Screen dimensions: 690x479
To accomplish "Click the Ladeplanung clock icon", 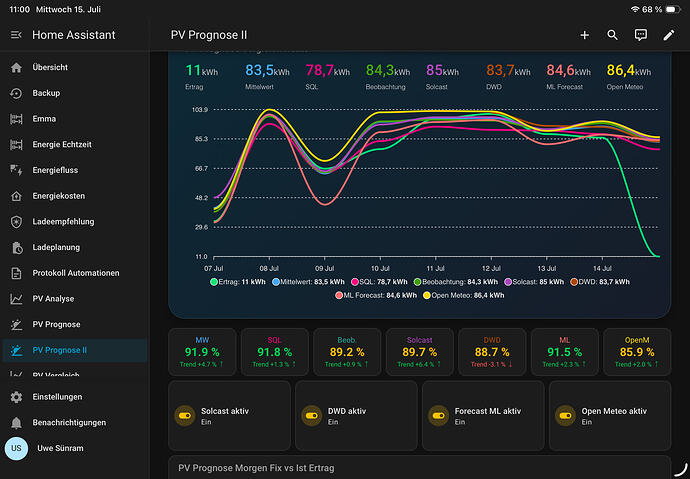I will pos(16,248).
